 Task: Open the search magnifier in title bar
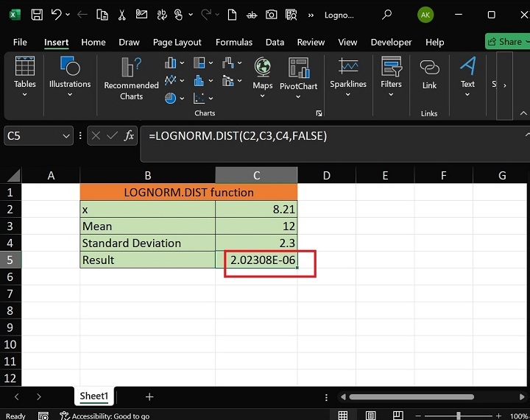click(x=387, y=14)
